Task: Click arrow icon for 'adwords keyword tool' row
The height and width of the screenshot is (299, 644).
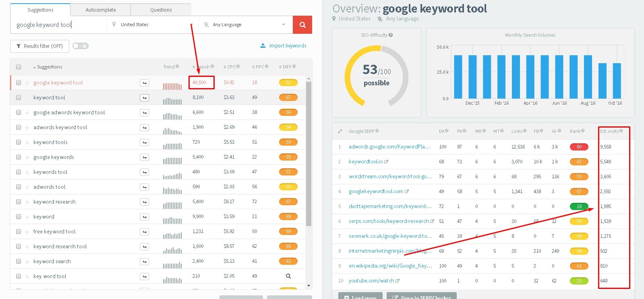Action: coord(145,128)
